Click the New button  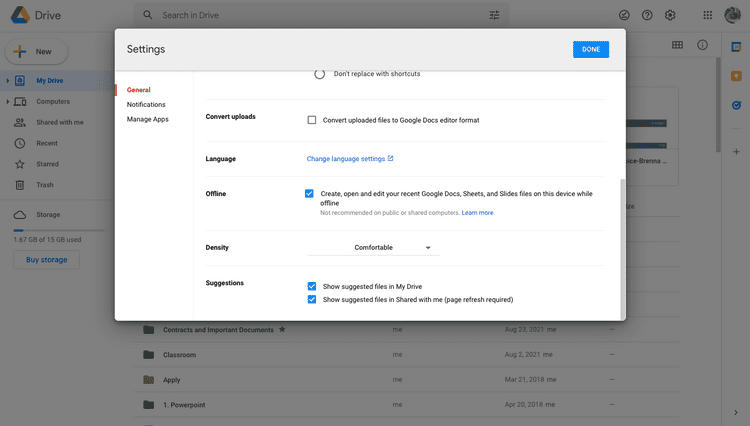37,52
